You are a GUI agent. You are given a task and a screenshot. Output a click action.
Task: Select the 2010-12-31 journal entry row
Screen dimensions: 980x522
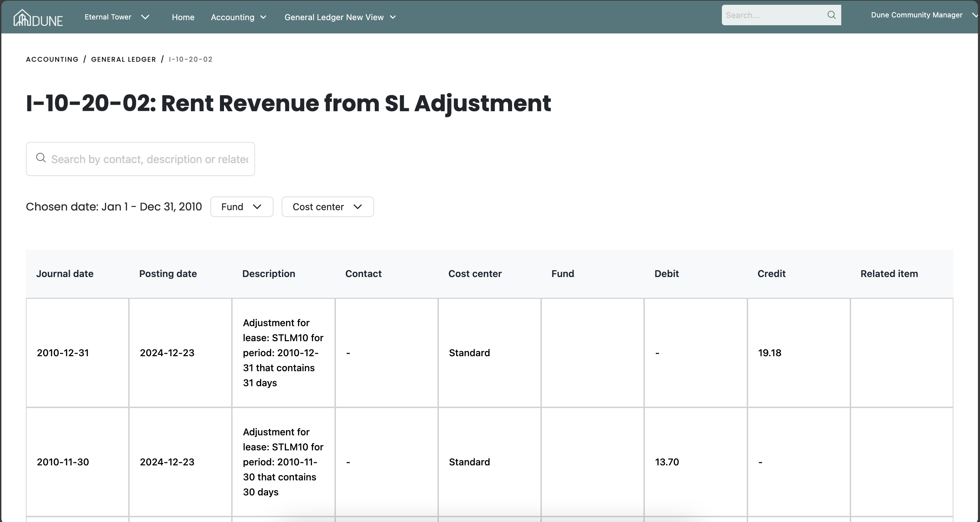tap(63, 353)
